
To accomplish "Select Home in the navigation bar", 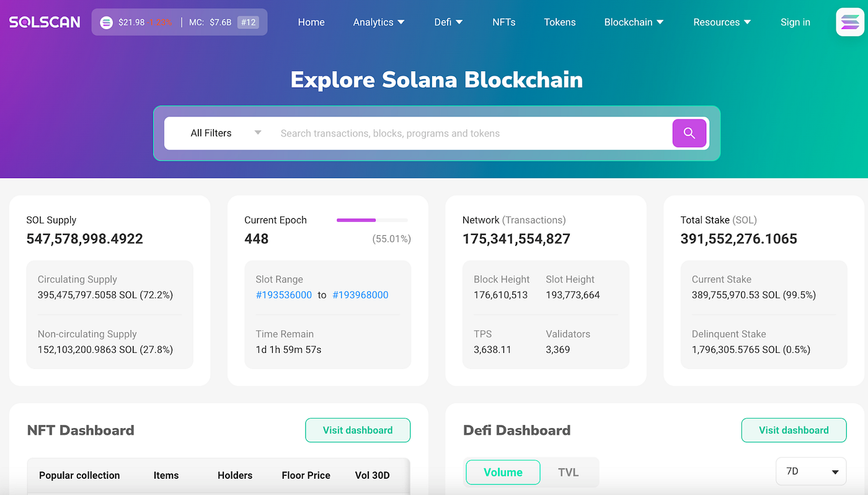I will 311,22.
